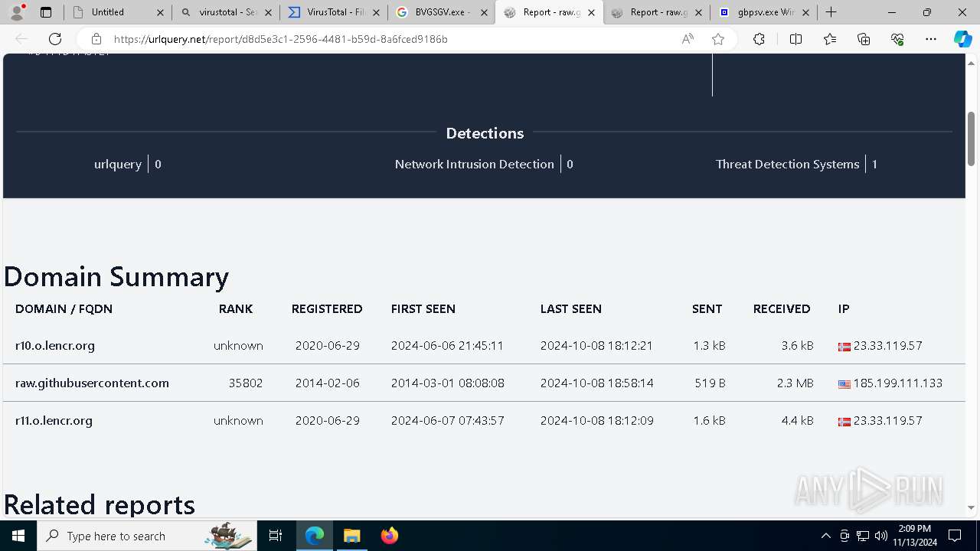The image size is (980, 551).
Task: Open the Copilot sidebar icon
Action: tap(962, 39)
